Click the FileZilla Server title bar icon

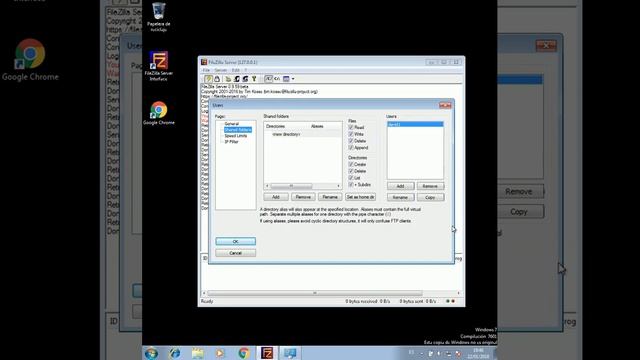pyautogui.click(x=204, y=62)
